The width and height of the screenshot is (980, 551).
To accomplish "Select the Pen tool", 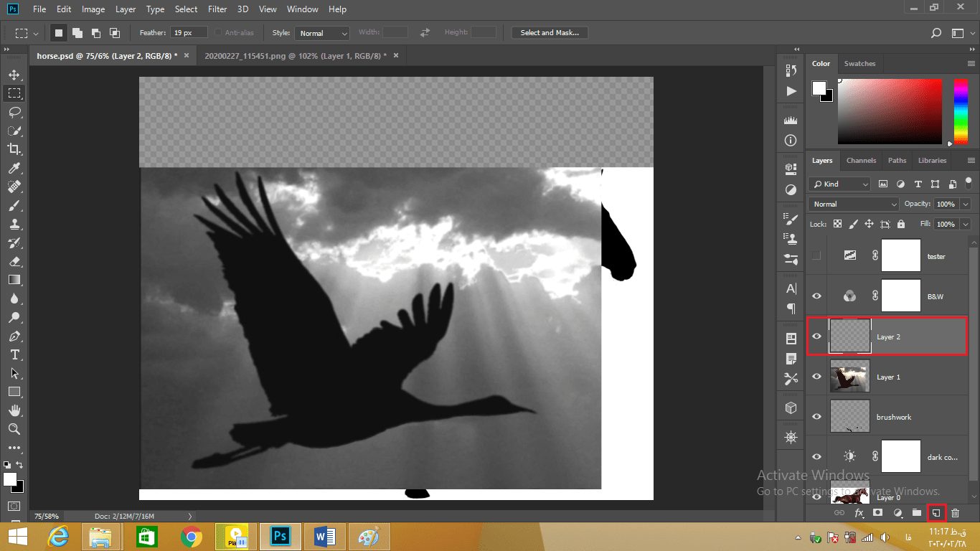I will [14, 336].
